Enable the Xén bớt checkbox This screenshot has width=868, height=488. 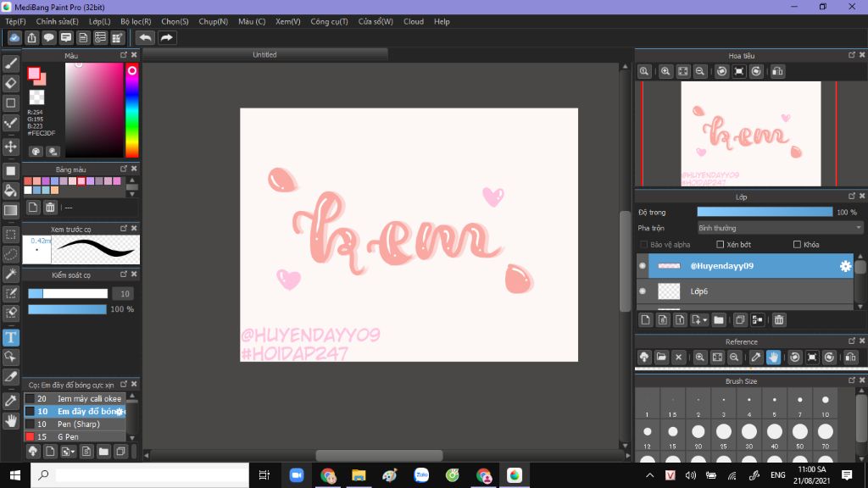(x=721, y=245)
